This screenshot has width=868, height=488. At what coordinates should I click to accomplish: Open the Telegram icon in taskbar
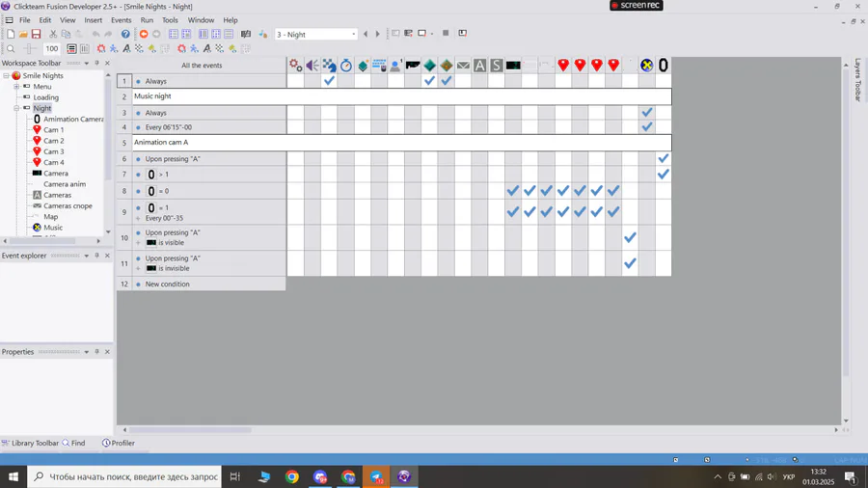click(x=376, y=476)
